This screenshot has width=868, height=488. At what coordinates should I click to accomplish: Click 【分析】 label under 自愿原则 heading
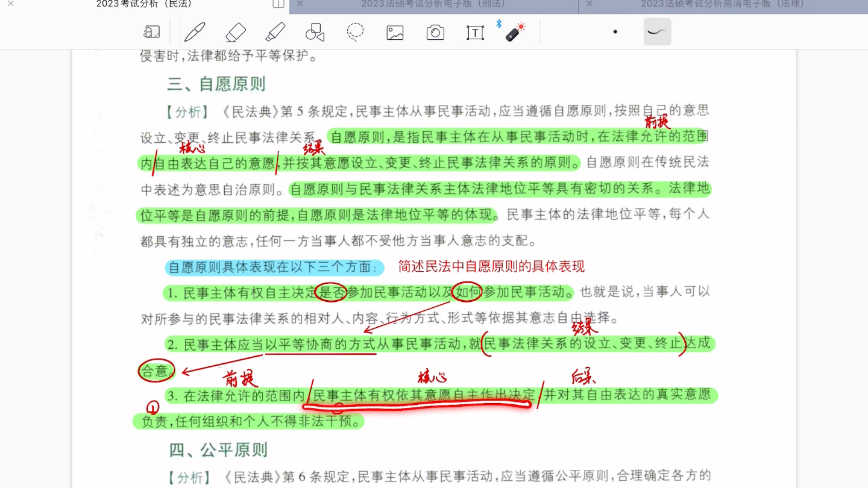pyautogui.click(x=188, y=112)
